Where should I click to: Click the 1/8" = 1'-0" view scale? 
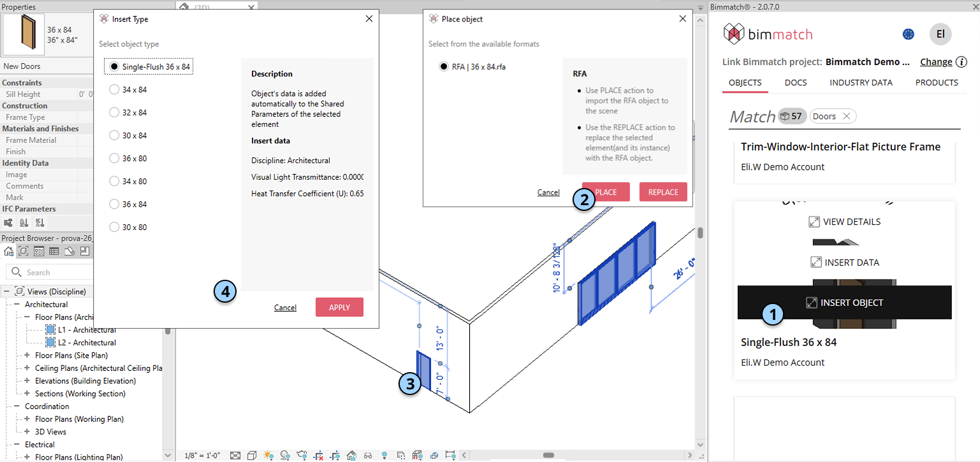pyautogui.click(x=201, y=456)
